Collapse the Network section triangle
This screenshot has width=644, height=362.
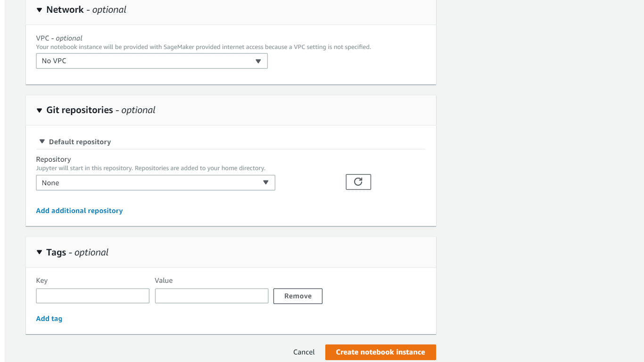[39, 9]
